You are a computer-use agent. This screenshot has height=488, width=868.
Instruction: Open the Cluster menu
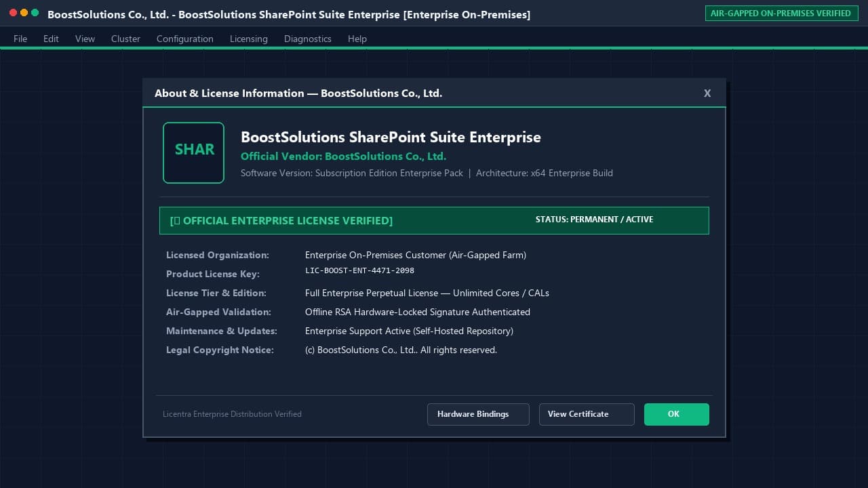click(125, 39)
